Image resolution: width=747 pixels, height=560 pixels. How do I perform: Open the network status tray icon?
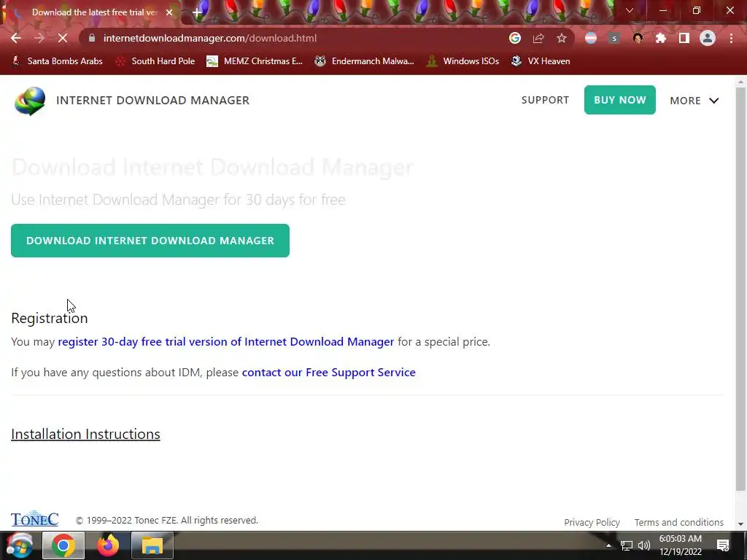click(627, 545)
